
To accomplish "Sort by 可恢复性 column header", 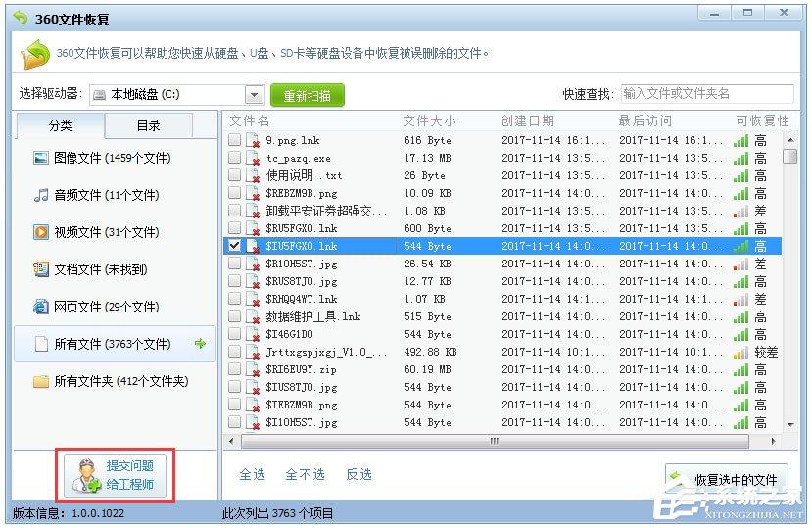I will click(x=762, y=120).
